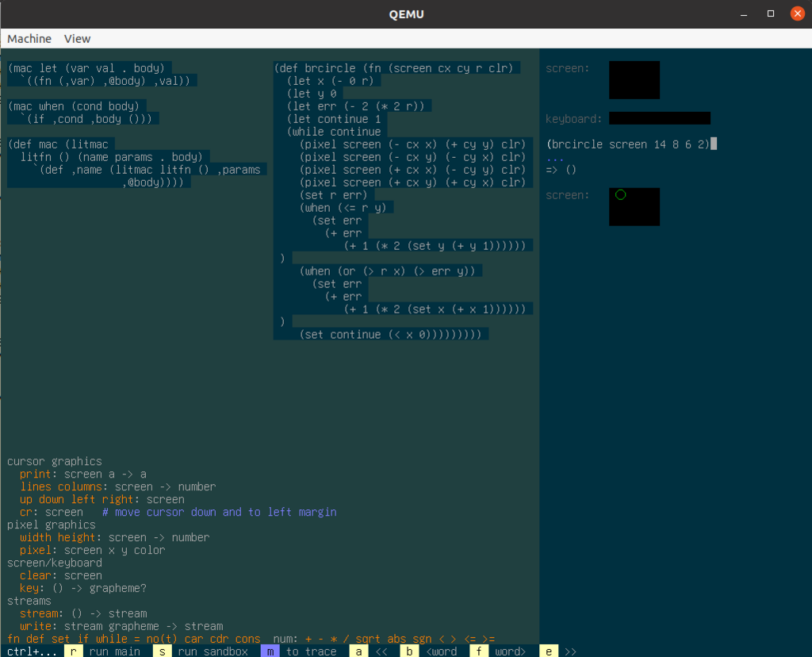Close the QEMU window
Image resolution: width=812 pixels, height=657 pixels.
[798, 14]
